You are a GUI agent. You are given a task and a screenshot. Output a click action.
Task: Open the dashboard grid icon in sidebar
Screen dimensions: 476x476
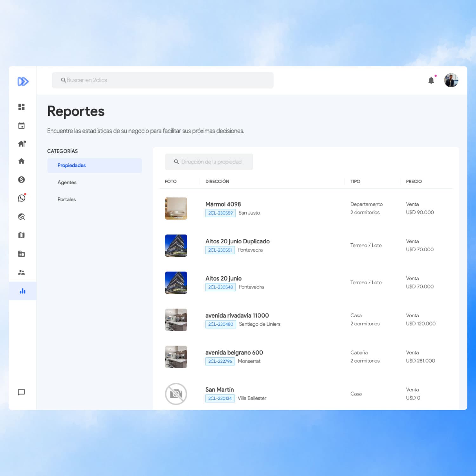click(x=22, y=107)
